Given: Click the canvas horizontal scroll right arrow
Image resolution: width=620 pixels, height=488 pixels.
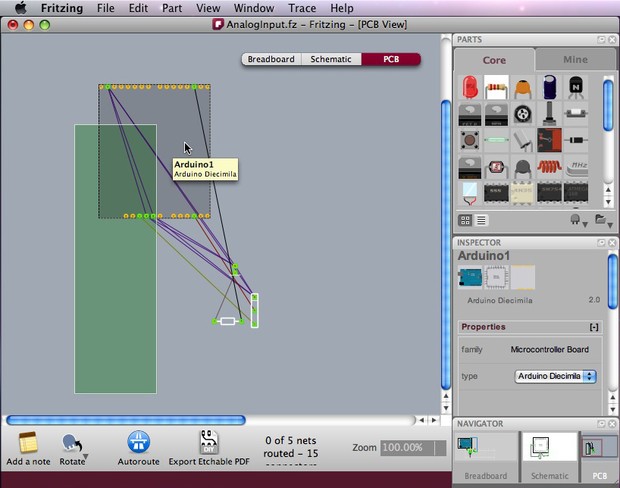Looking at the screenshot, I should (x=434, y=420).
